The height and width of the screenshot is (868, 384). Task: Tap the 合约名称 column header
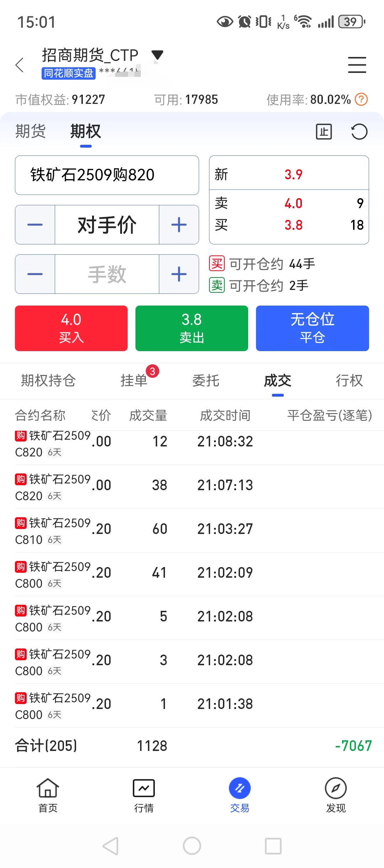(x=40, y=415)
